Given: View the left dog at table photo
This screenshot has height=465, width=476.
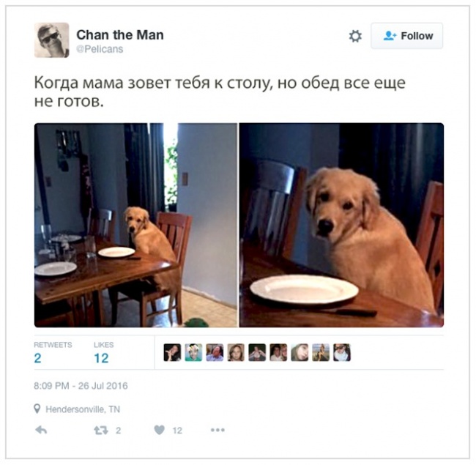Looking at the screenshot, I should [135, 225].
